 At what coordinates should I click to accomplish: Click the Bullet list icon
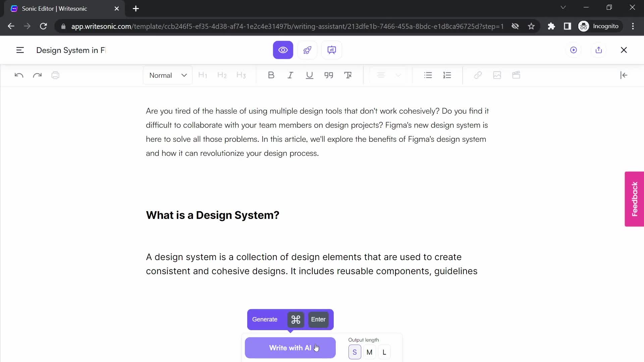tap(428, 75)
